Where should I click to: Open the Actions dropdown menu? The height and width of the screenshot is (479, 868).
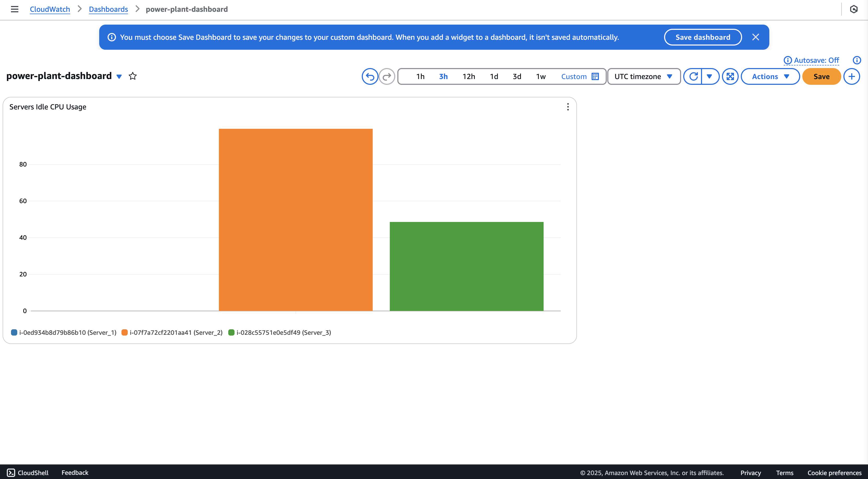[x=770, y=76]
